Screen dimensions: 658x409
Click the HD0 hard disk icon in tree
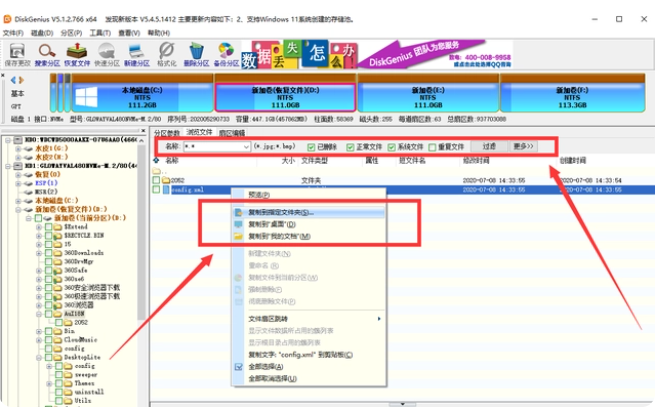(x=18, y=140)
